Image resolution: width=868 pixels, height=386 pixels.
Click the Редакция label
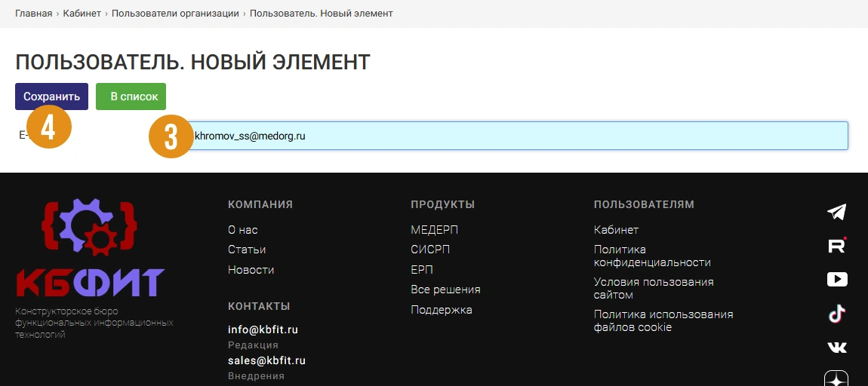coord(253,345)
